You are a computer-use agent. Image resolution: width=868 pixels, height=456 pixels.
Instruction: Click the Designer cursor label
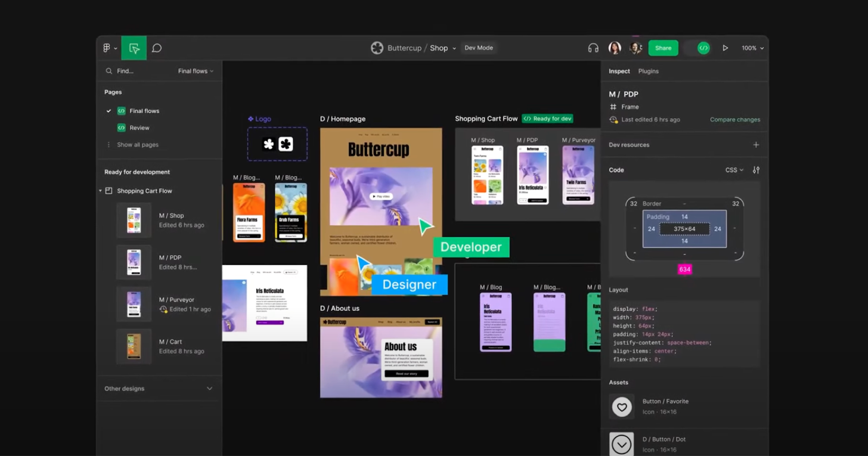409,284
